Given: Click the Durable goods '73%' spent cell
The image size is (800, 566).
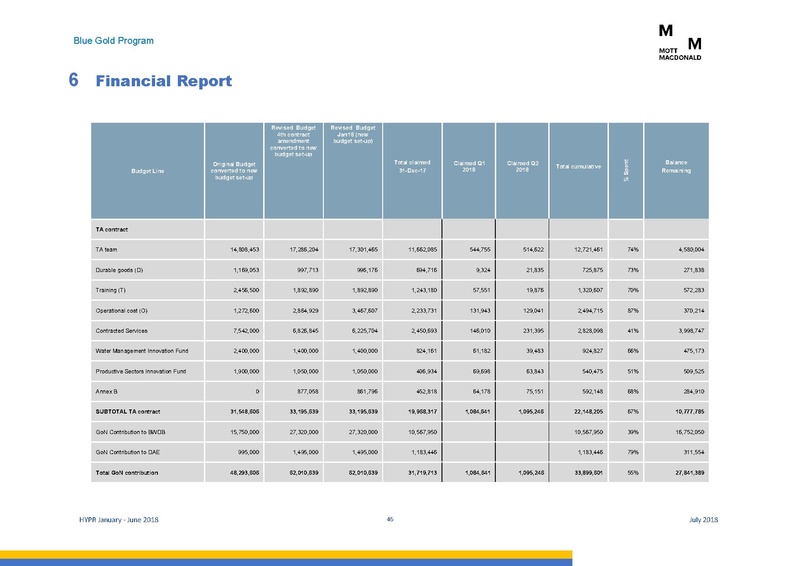Looking at the screenshot, I should coord(633,270).
